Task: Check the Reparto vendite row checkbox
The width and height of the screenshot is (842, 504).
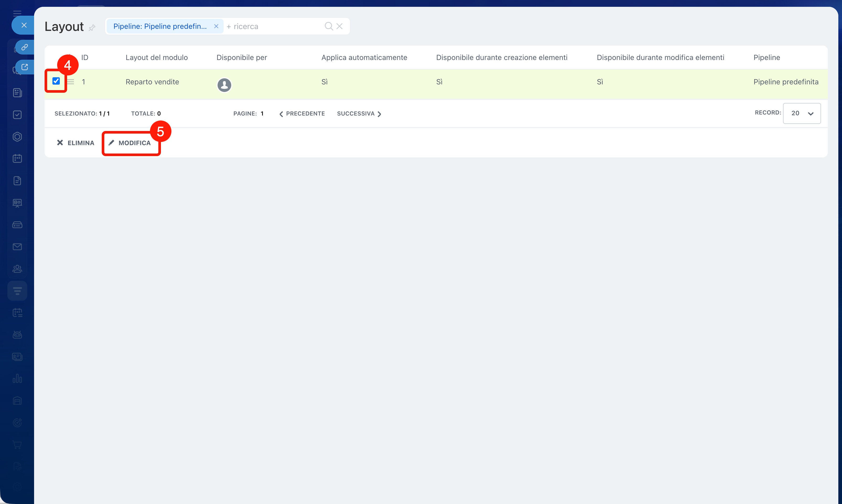Action: point(56,81)
